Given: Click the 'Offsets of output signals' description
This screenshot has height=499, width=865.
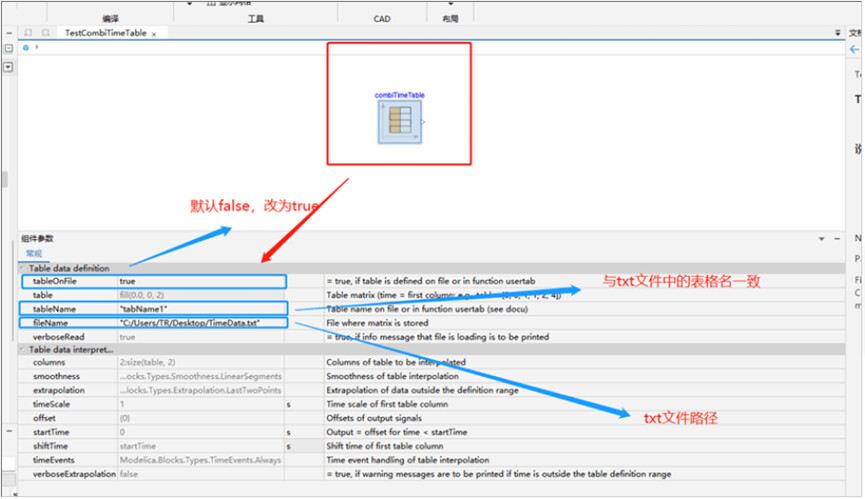Looking at the screenshot, I should point(374,418).
